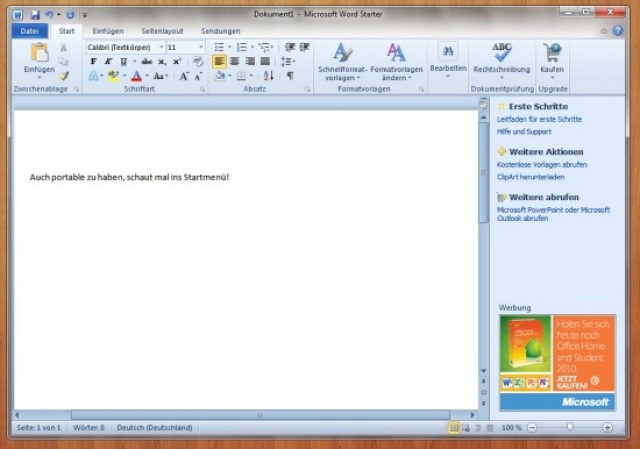Apply superscript formatting
Screen dimensions: 640x449
(x=177, y=62)
